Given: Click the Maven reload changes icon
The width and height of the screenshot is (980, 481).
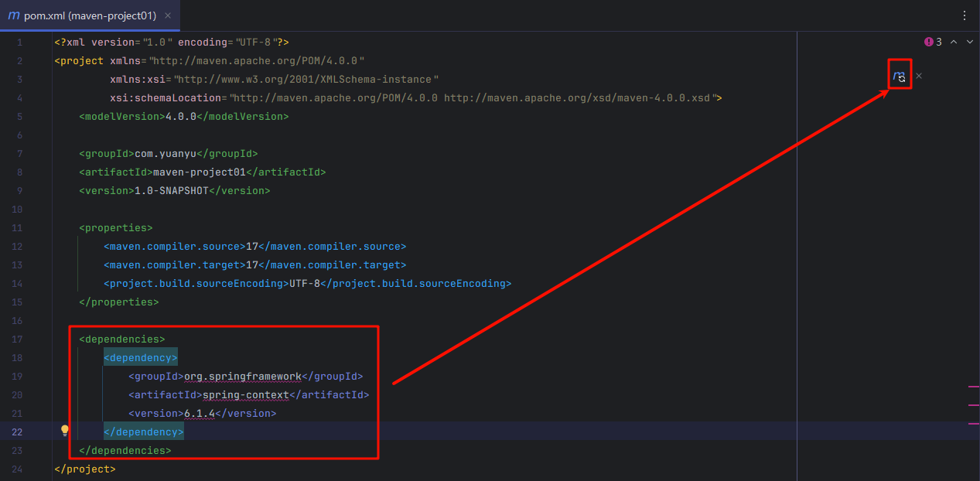Looking at the screenshot, I should pos(899,76).
